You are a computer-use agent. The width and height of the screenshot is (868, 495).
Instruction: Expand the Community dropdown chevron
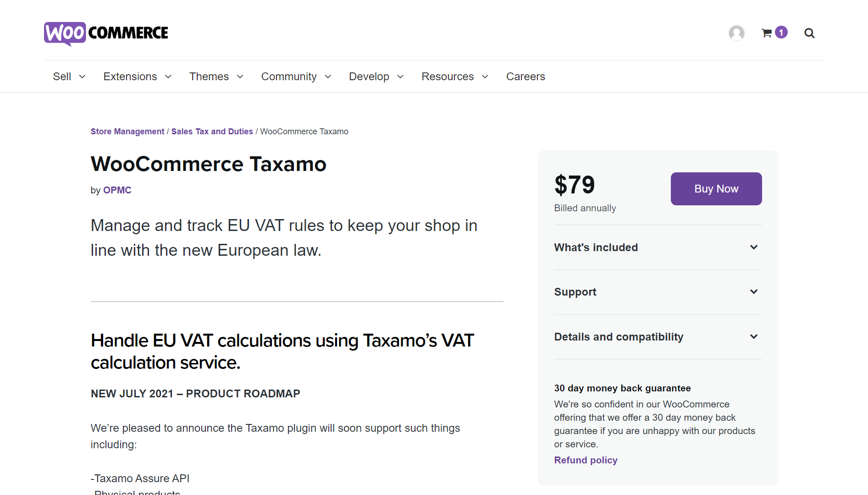point(328,77)
